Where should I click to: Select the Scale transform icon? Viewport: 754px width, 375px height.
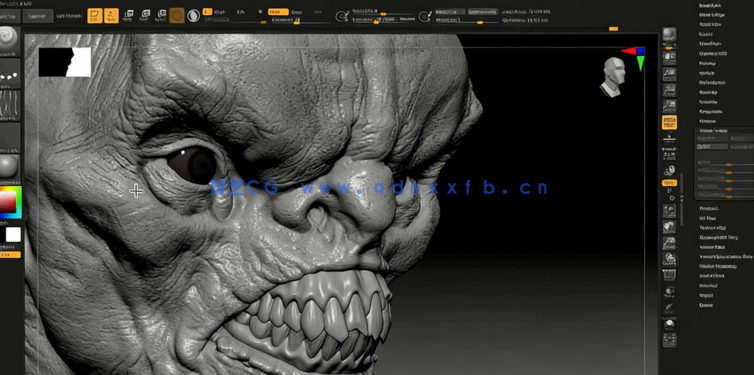point(145,15)
